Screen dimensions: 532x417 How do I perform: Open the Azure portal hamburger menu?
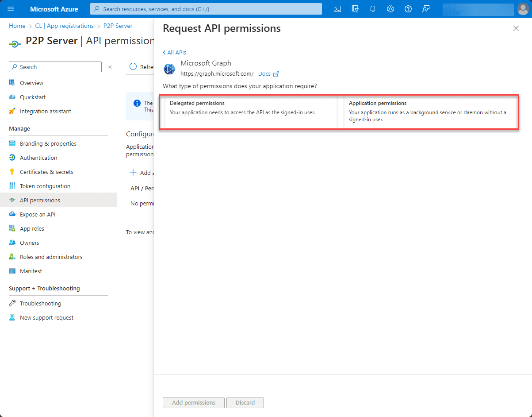11,9
